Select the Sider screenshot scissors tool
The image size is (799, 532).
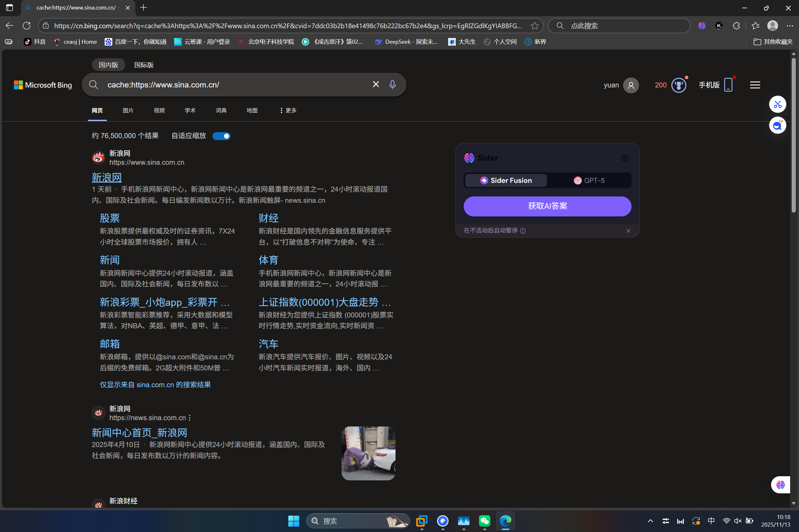tap(777, 104)
